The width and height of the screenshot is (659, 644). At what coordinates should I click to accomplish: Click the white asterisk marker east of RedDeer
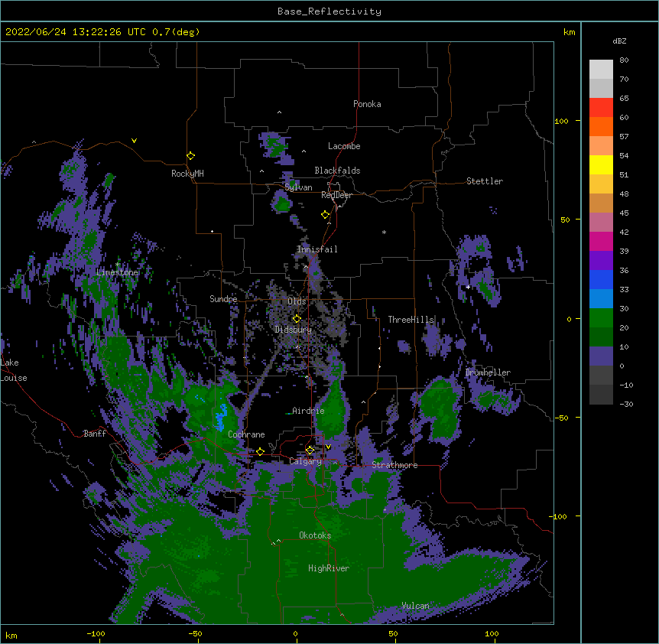[384, 232]
